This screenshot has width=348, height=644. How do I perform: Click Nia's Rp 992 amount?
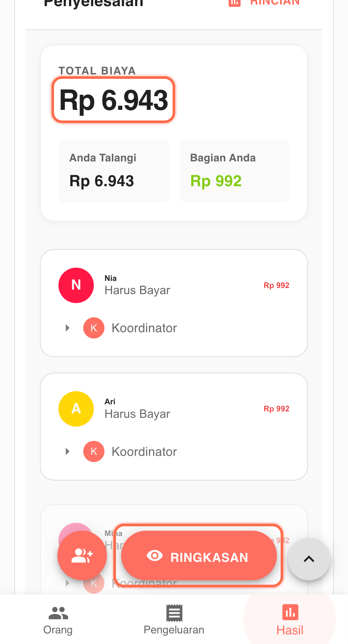(x=276, y=285)
